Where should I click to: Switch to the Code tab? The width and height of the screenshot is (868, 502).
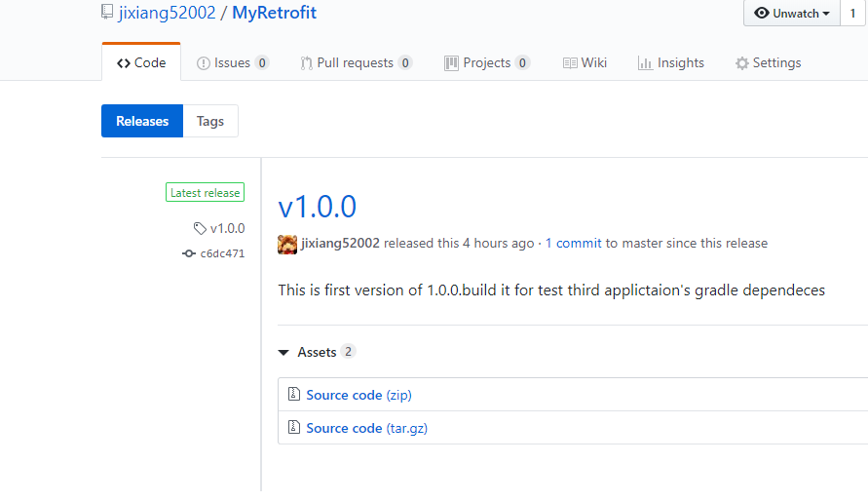click(x=141, y=62)
